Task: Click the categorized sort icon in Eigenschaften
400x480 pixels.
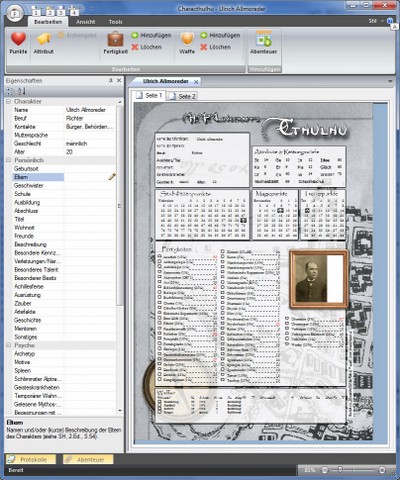Action: pos(10,91)
